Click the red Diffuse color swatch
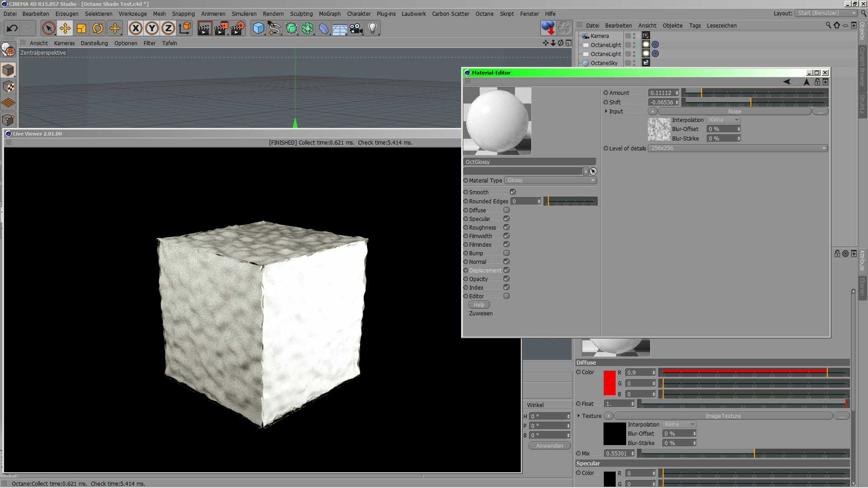868x488 pixels. (609, 383)
